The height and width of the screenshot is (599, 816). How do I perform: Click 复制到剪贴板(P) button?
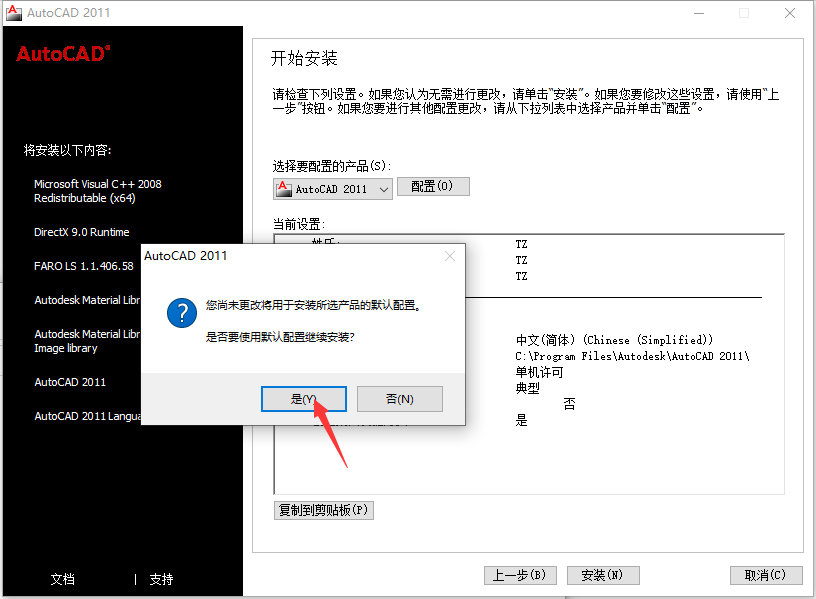[x=324, y=510]
